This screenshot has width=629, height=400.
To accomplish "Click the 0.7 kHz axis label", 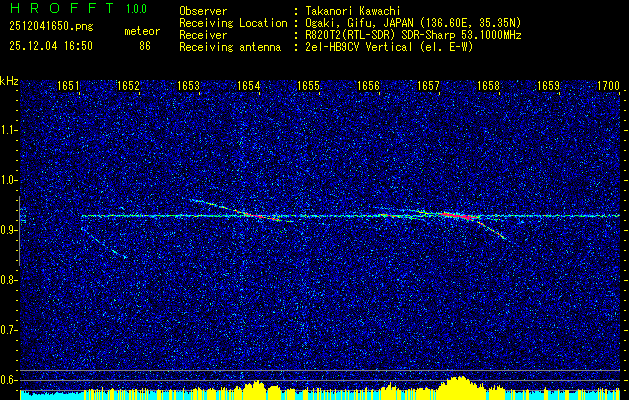I will [x=9, y=330].
